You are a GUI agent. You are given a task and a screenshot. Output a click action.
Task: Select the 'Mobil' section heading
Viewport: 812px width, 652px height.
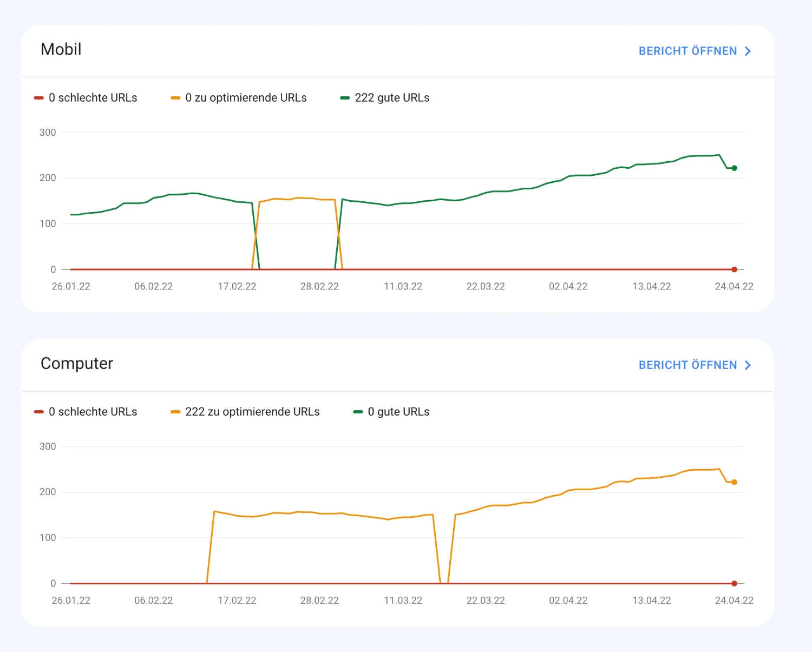[61, 49]
